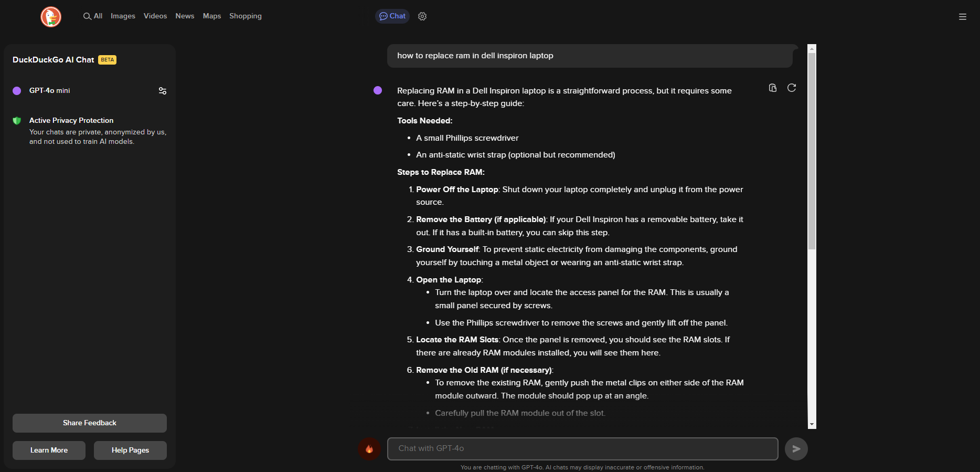The width and height of the screenshot is (980, 472).
Task: Click the Share Feedback button
Action: pos(90,423)
